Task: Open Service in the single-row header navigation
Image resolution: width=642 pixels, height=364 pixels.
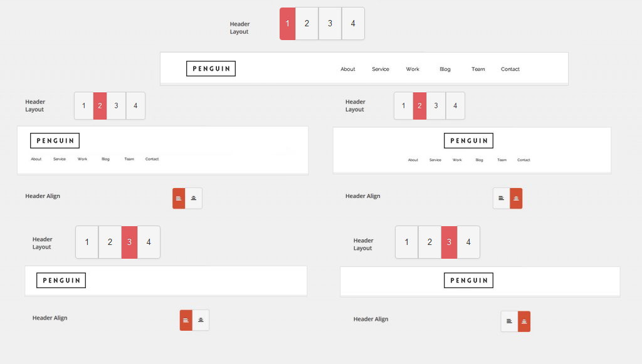Action: (381, 70)
